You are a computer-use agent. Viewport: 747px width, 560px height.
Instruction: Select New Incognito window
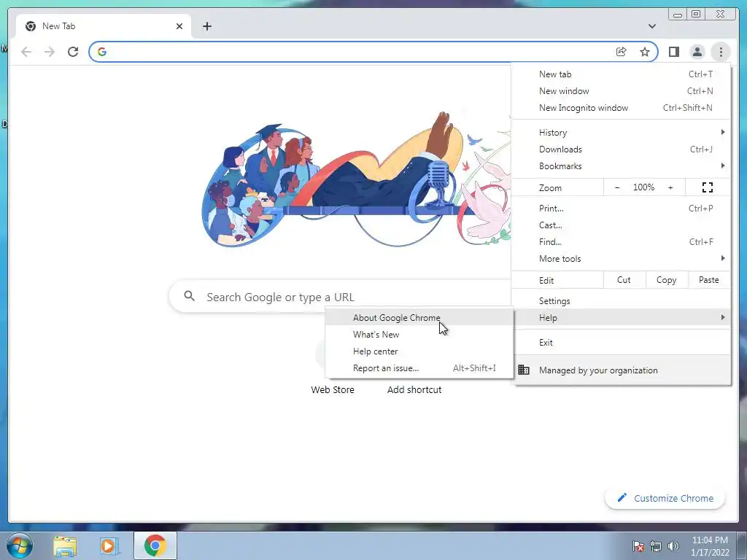pyautogui.click(x=622, y=108)
